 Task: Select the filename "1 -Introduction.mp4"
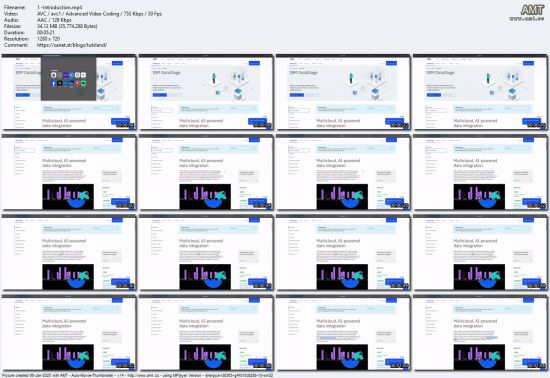click(x=60, y=7)
